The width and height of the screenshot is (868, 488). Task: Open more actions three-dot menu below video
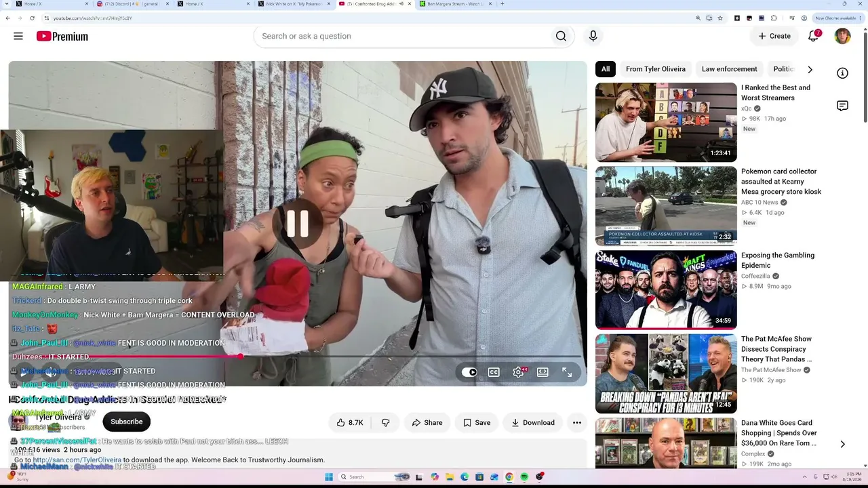(577, 422)
